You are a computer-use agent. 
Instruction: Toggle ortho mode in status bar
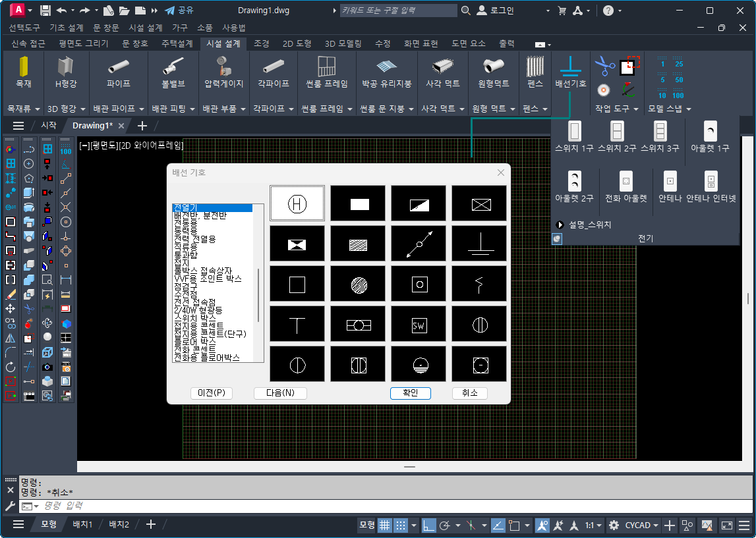[x=429, y=525]
